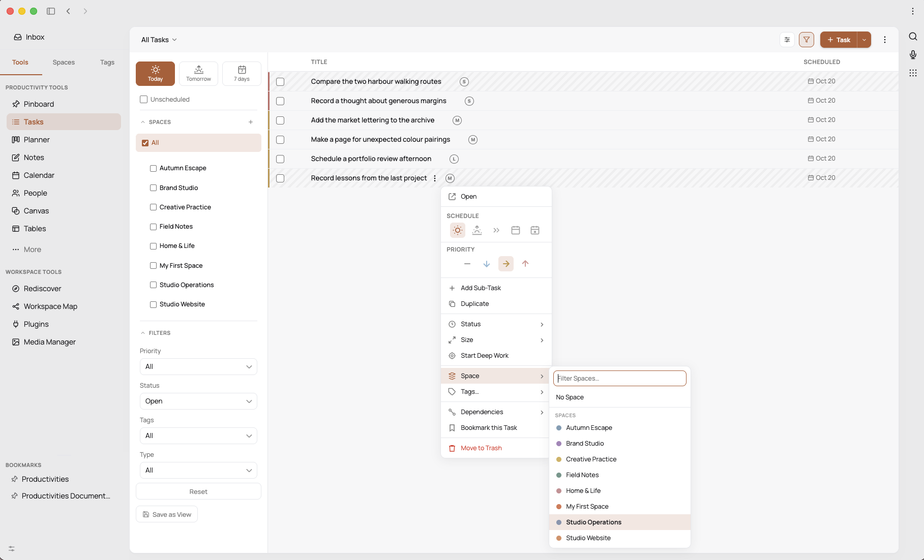Schedule task for today sun icon in context menu
Viewport: 924px width, 560px height.
coord(458,230)
